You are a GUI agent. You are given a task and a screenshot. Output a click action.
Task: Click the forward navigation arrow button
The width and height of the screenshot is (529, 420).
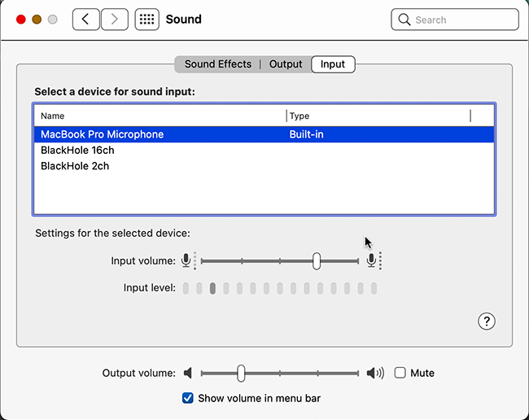pyautogui.click(x=115, y=20)
